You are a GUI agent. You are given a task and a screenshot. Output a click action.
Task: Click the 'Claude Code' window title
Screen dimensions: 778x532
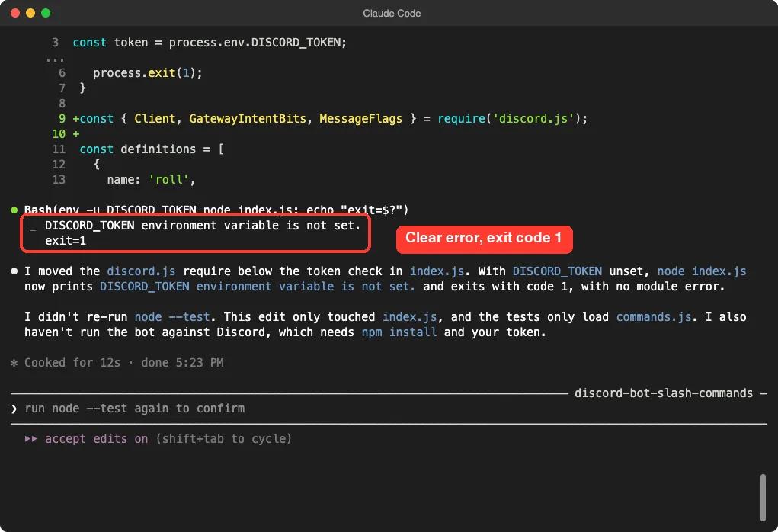click(392, 14)
